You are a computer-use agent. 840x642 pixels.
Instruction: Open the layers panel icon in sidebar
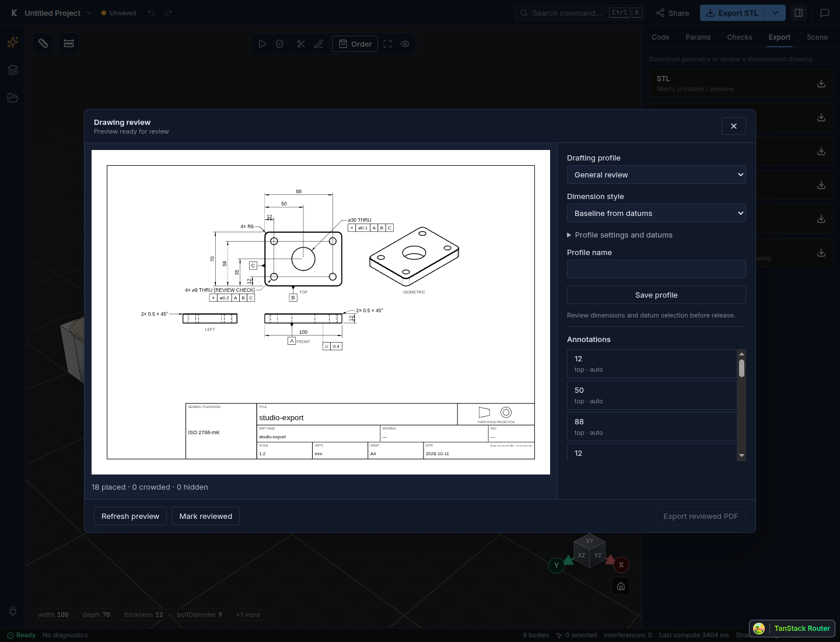pos(13,70)
